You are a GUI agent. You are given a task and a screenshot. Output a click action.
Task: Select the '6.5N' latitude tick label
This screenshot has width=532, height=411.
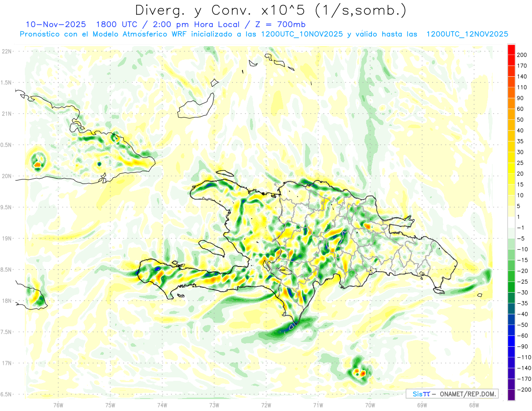(x=6, y=395)
